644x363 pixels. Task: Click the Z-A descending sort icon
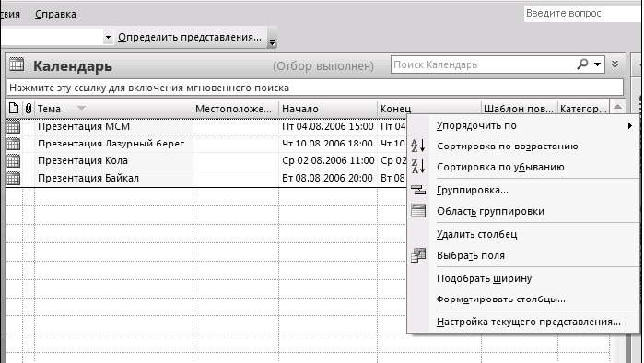click(x=418, y=167)
